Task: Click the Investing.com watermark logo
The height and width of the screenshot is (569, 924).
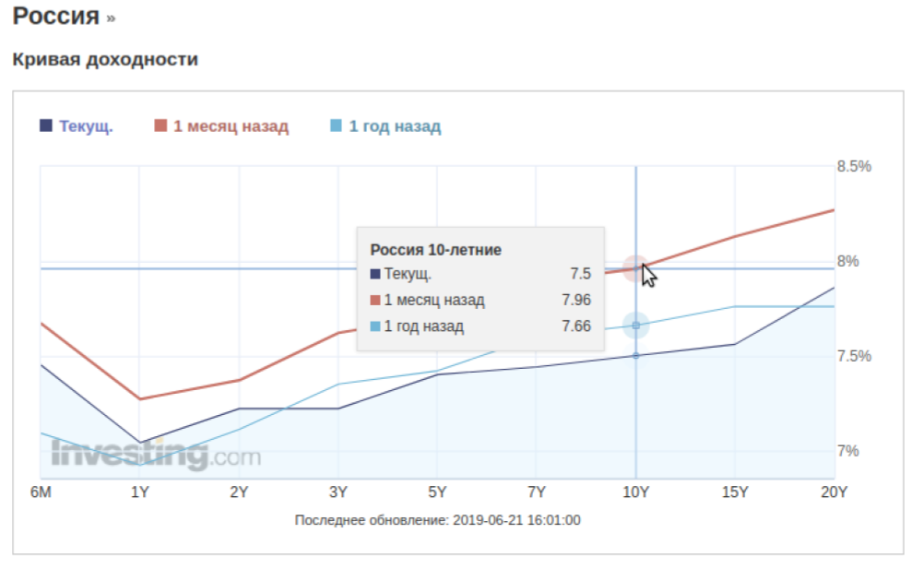Action: tap(155, 456)
